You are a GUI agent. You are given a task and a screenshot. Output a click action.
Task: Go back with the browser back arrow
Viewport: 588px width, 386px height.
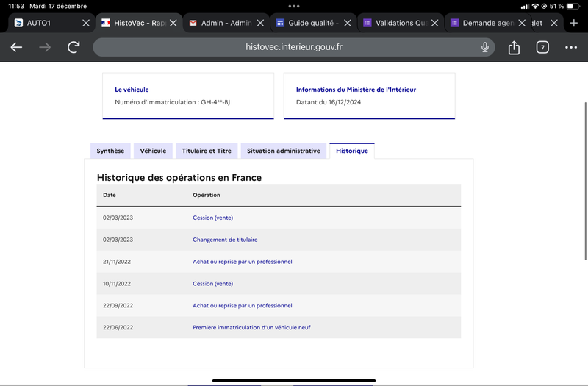pyautogui.click(x=16, y=47)
